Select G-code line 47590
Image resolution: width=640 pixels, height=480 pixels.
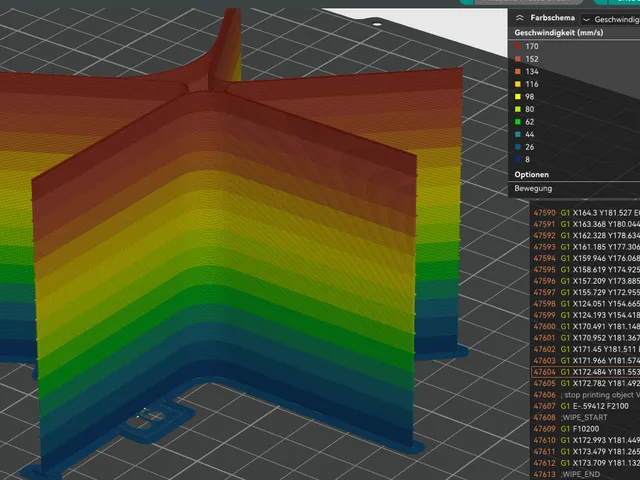pyautogui.click(x=586, y=213)
